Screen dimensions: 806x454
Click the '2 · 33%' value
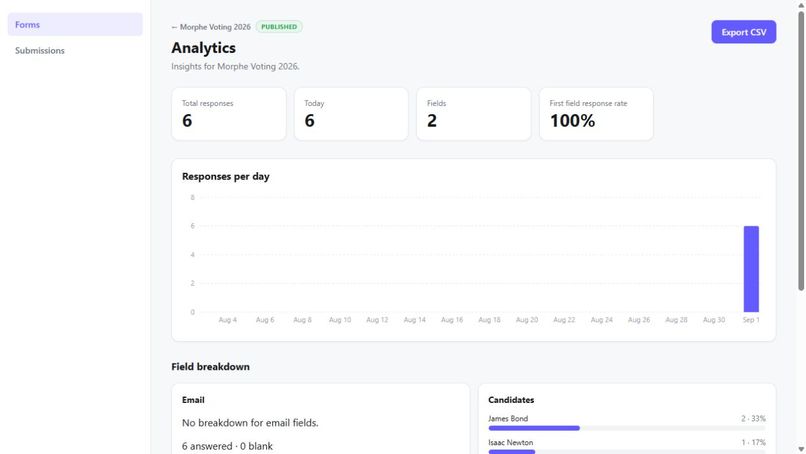[753, 419]
